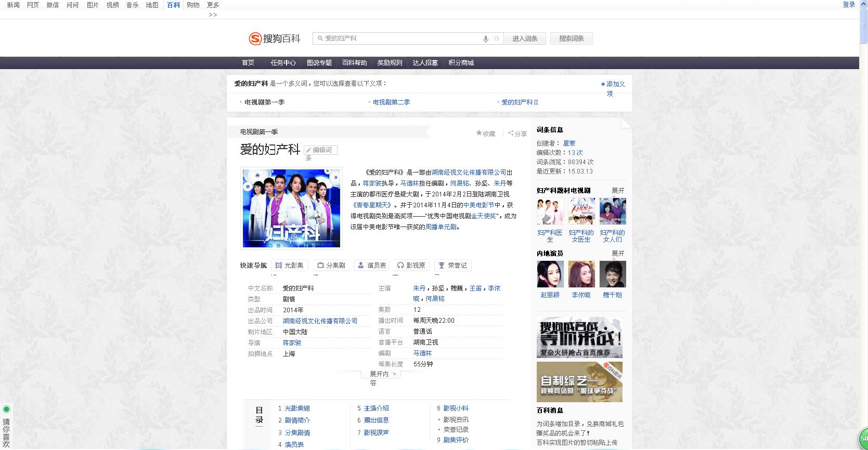Open the 荣誉记 trophy navigation item
The width and height of the screenshot is (868, 450).
tap(452, 266)
